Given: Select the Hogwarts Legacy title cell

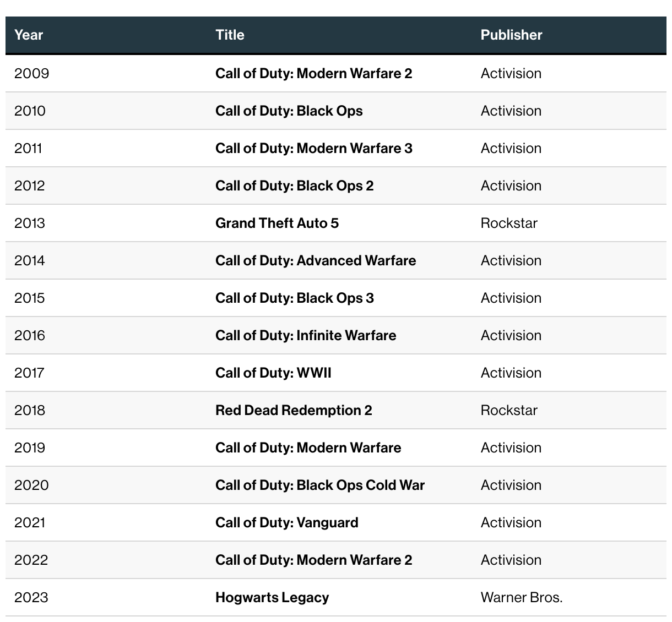Looking at the screenshot, I should pyautogui.click(x=272, y=597).
